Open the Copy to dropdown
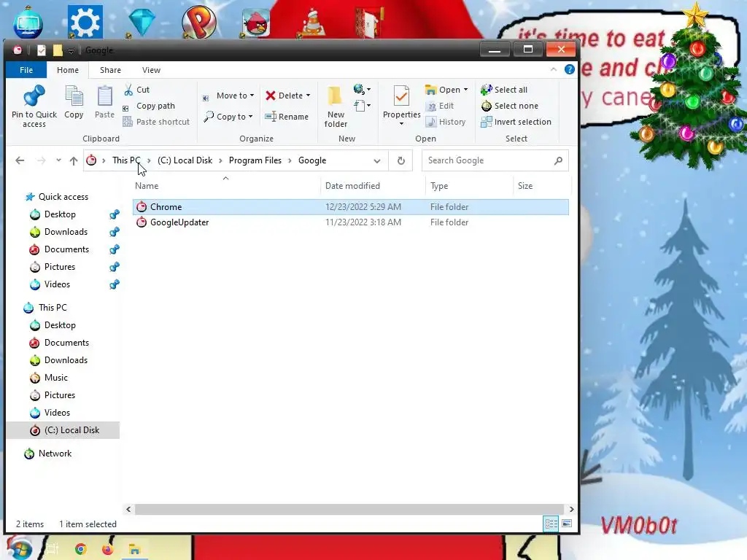This screenshot has height=560, width=747. coord(228,117)
